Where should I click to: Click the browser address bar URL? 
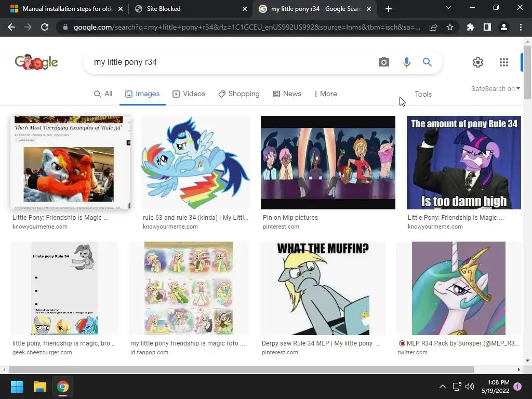[247, 27]
